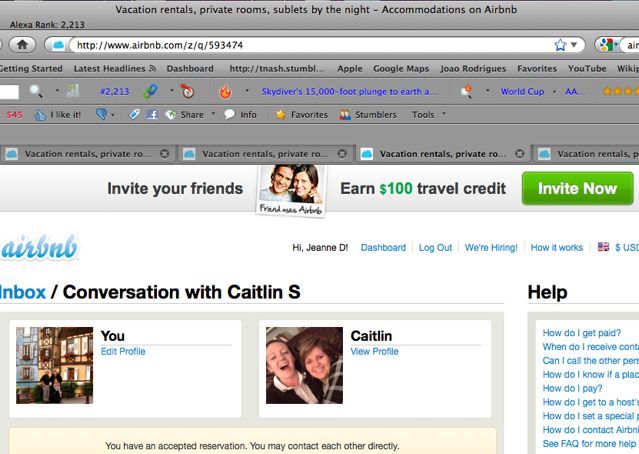Open the dropdown next to the flame icon
The width and height of the screenshot is (639, 454).
[x=247, y=90]
